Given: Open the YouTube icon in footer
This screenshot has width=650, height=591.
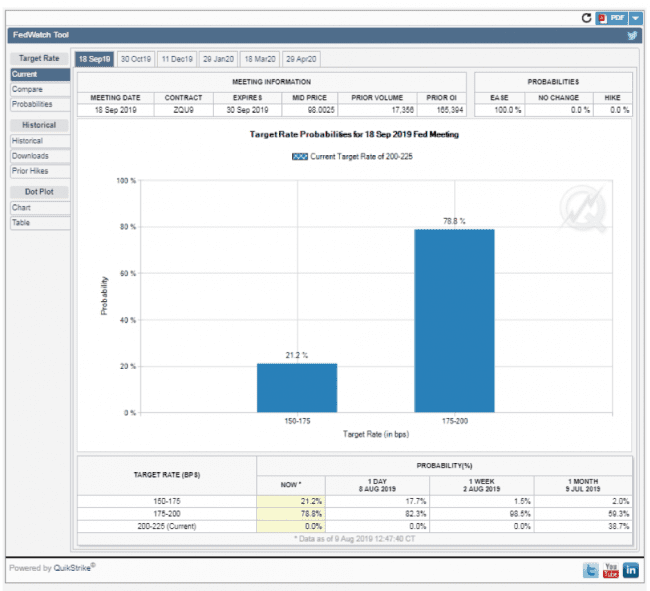Looking at the screenshot, I should pos(611,570).
